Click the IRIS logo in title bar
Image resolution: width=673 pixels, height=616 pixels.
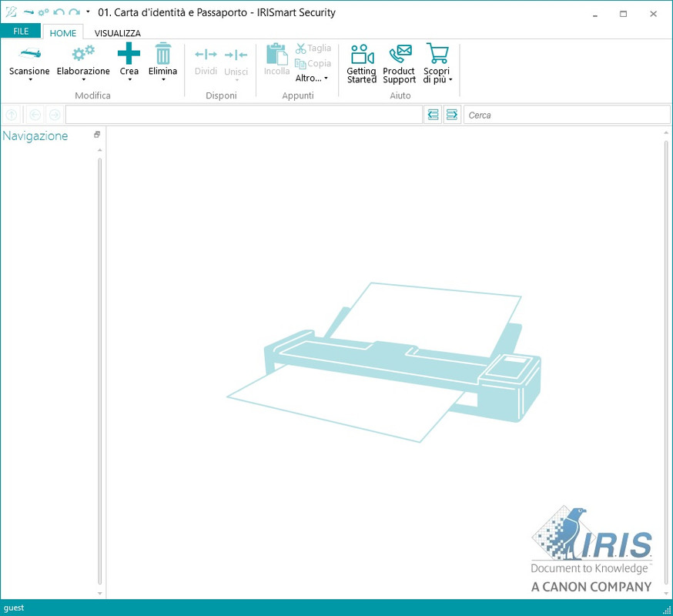pyautogui.click(x=11, y=12)
